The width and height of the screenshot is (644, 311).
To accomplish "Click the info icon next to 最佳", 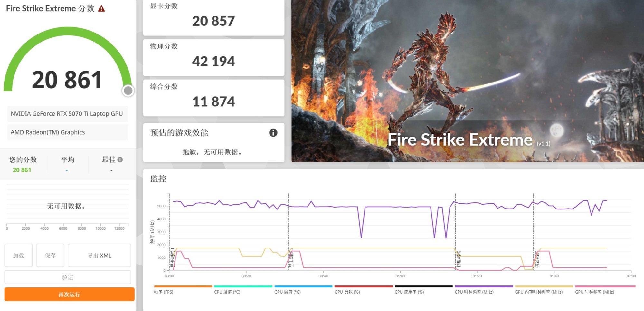I will pos(120,160).
